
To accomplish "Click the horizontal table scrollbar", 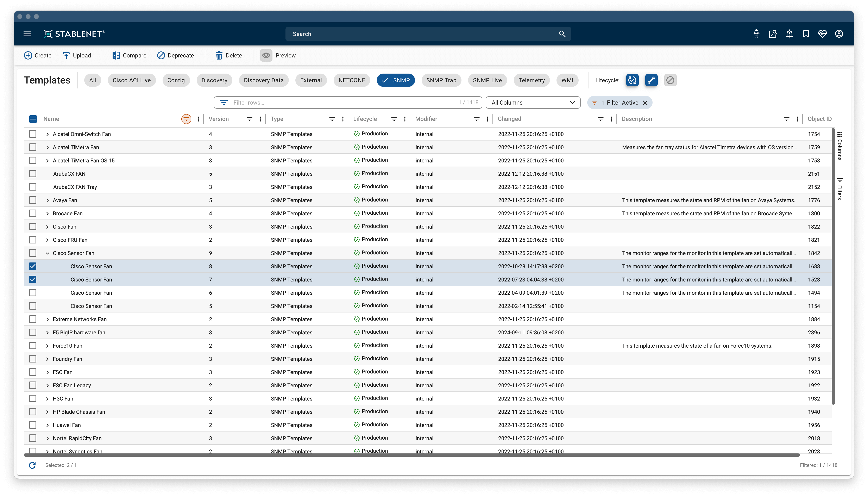I will (x=411, y=455).
